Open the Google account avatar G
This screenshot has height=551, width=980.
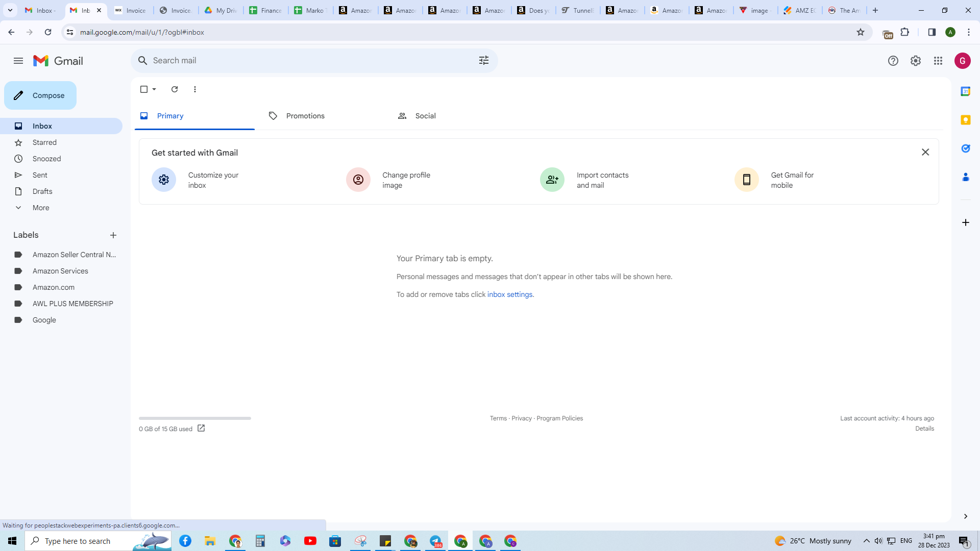(x=962, y=61)
